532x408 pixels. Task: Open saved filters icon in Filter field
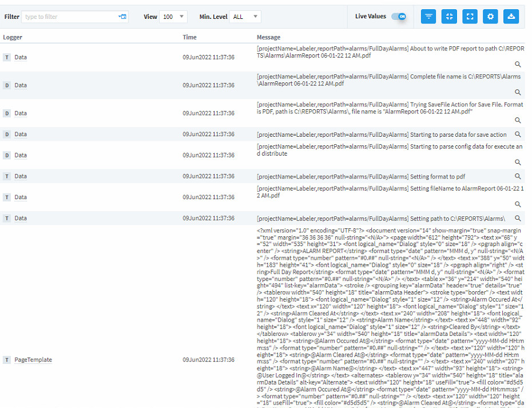point(122,17)
